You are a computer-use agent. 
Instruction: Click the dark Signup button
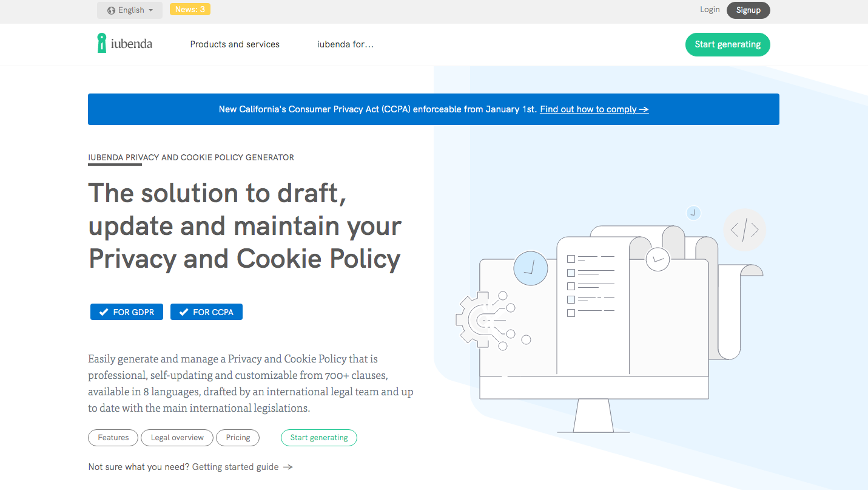point(748,10)
